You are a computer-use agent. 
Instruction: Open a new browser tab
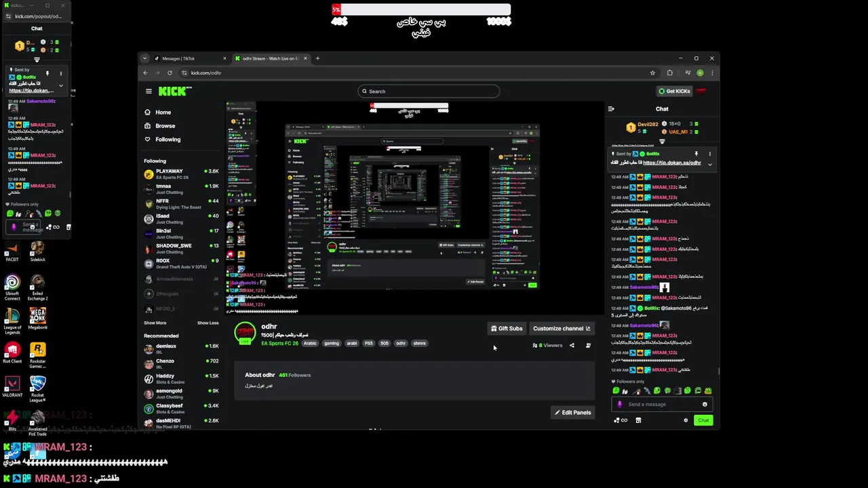pyautogui.click(x=317, y=58)
